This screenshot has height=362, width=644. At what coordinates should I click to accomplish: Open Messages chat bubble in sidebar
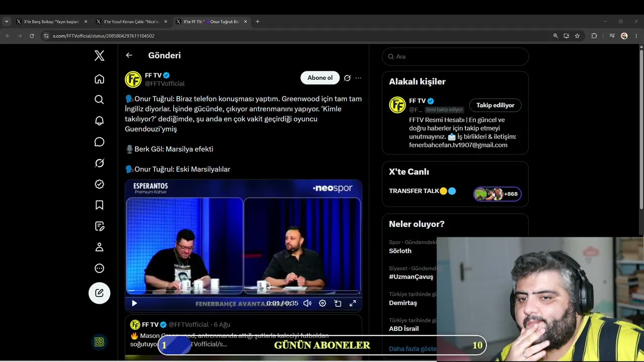coord(100,142)
